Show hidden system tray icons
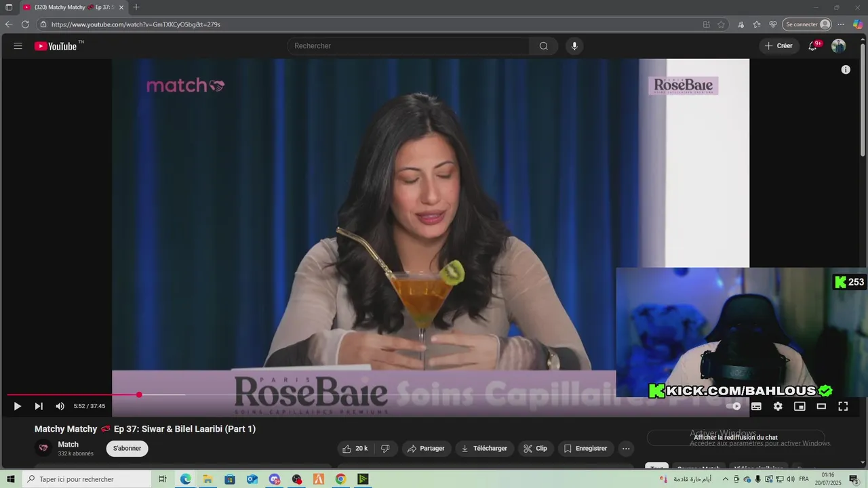 click(726, 479)
